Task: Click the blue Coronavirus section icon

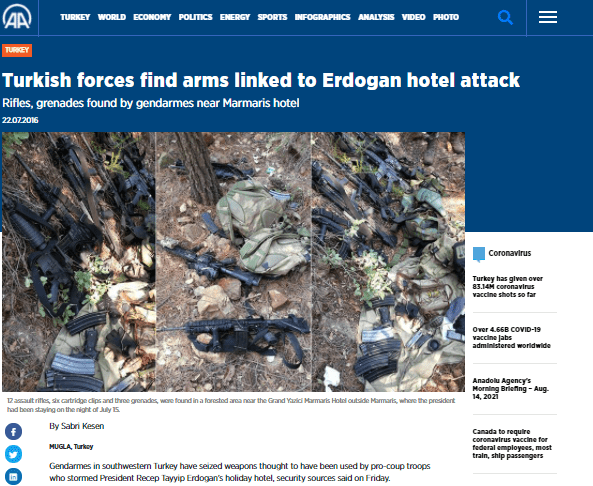Action: click(479, 254)
